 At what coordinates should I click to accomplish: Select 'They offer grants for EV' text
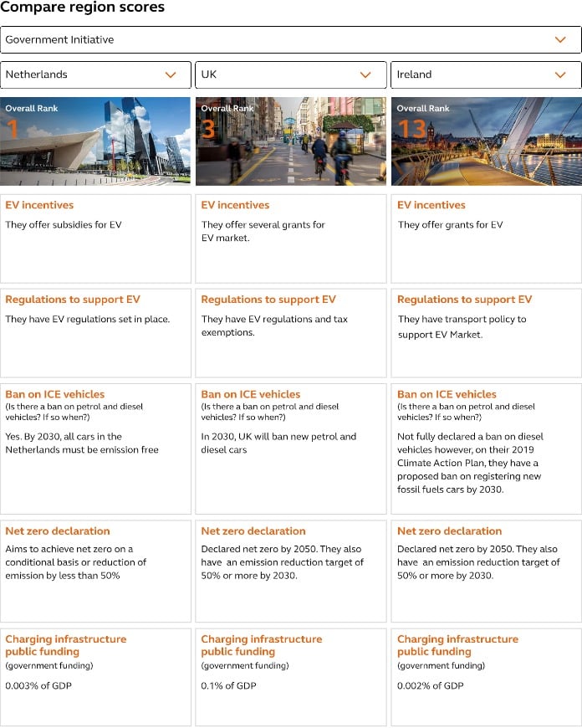450,225
